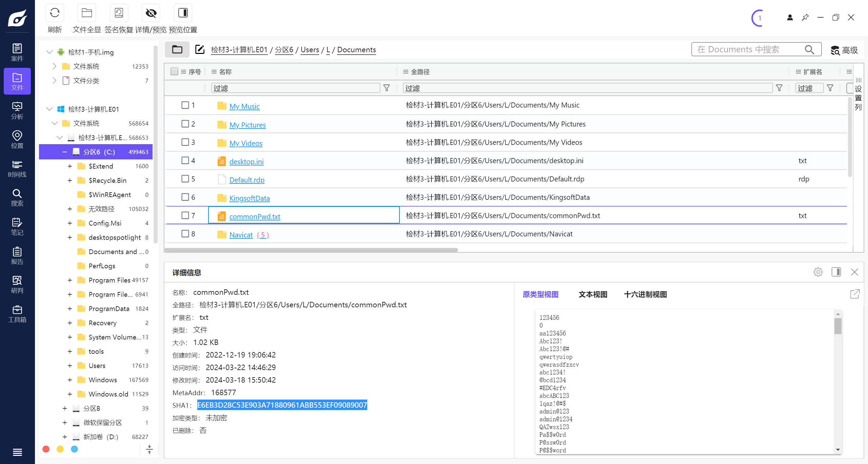Click the 刷新 refresh icon
Image resolution: width=868 pixels, height=464 pixels.
(x=55, y=13)
